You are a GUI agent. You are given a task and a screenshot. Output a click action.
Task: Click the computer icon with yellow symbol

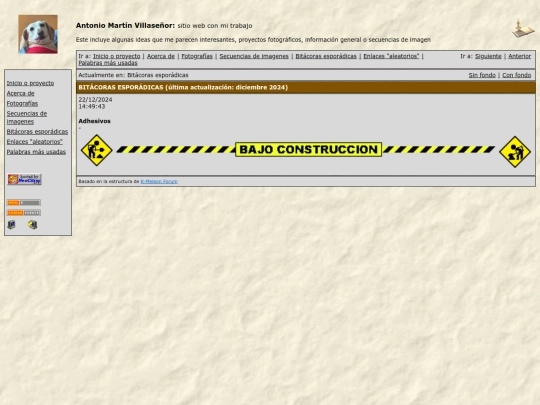[x=32, y=225]
